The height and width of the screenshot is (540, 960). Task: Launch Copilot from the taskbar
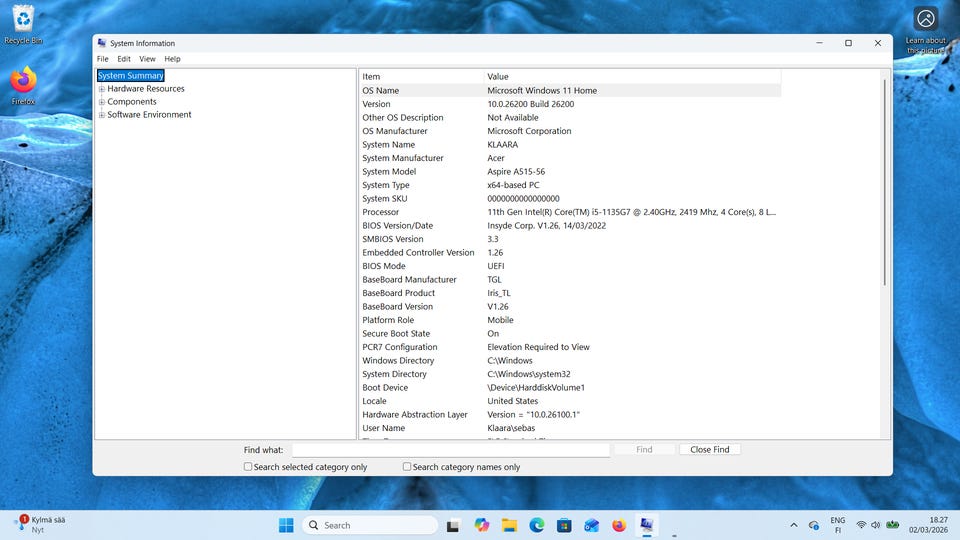[x=481, y=525]
